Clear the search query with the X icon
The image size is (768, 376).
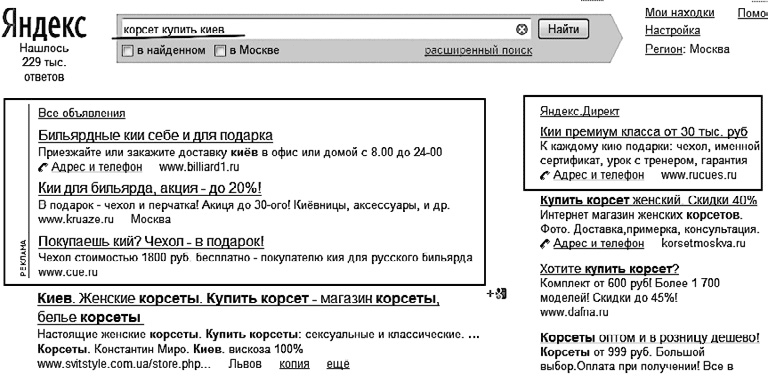(x=522, y=29)
